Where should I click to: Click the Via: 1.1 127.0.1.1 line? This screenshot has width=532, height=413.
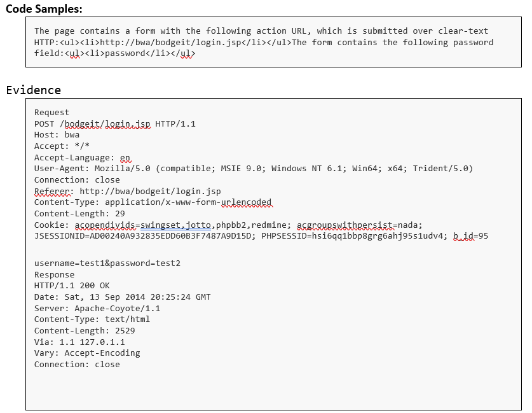tap(79, 342)
